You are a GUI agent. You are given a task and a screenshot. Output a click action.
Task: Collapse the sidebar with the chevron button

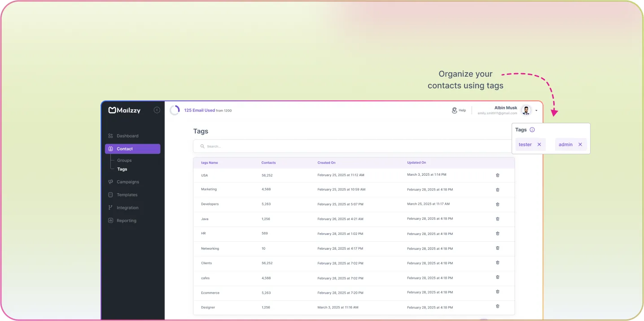[x=157, y=110]
